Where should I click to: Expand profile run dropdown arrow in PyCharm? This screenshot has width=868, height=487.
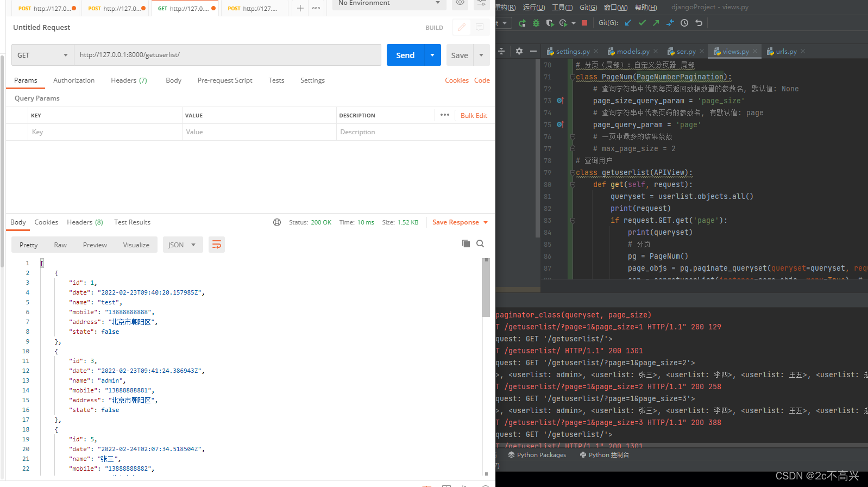574,23
